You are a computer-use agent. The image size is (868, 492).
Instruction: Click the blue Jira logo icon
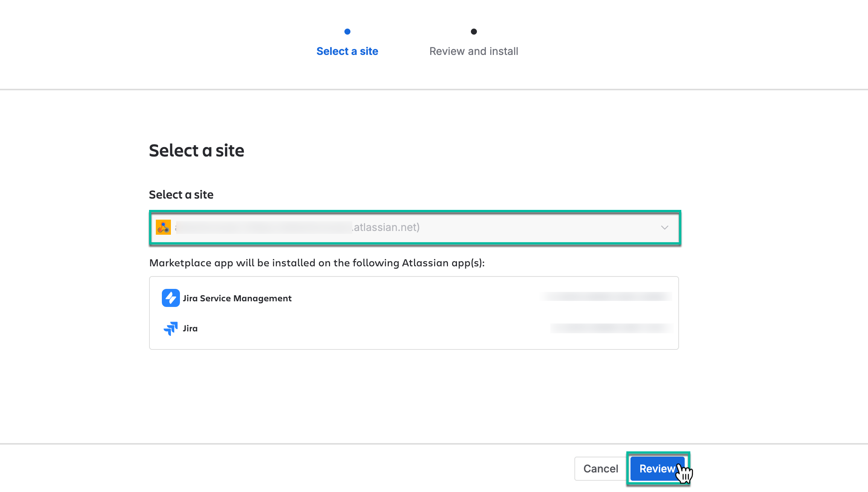(171, 328)
